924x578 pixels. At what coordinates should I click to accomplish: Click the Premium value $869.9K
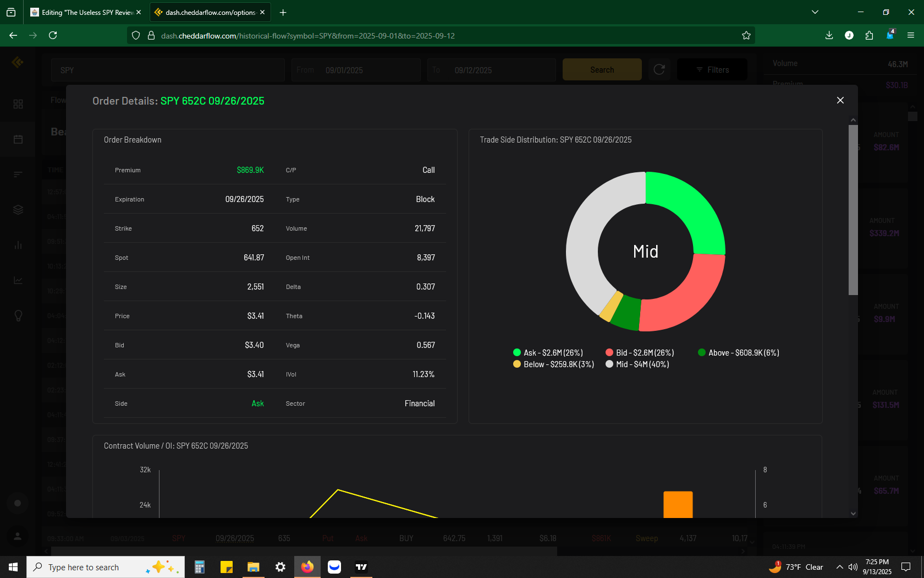tap(250, 170)
